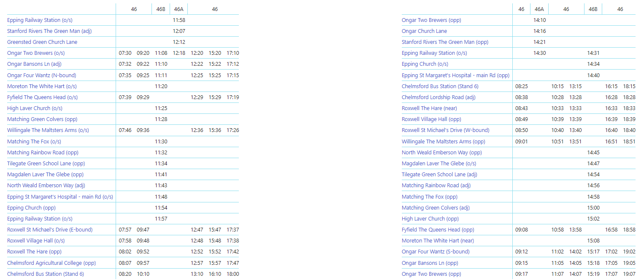
Task: Select Ongar Four Wantz (N-bound) link
Action: pyautogui.click(x=41, y=75)
